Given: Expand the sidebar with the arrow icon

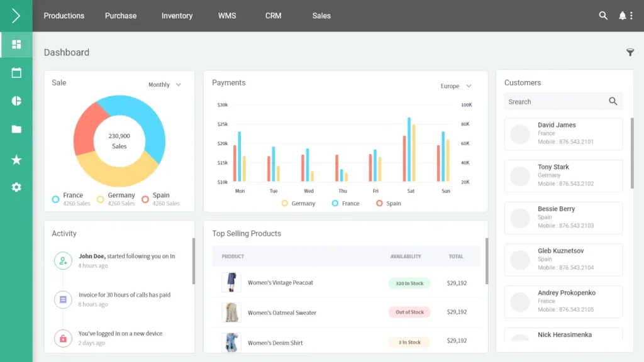Looking at the screenshot, I should (x=16, y=16).
